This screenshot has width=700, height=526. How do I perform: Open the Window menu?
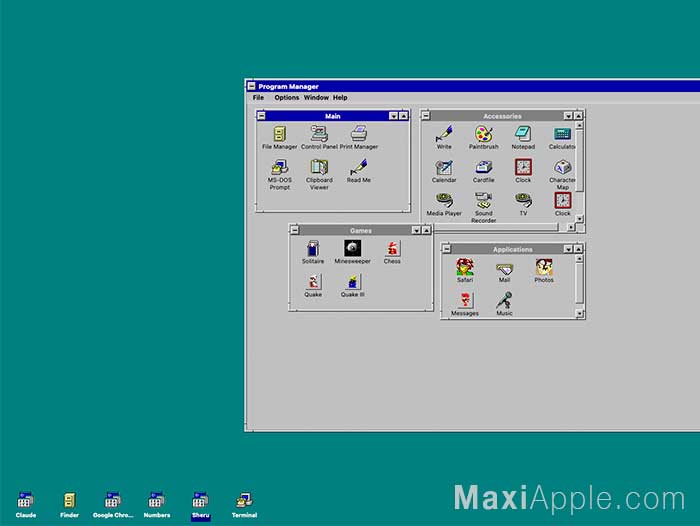[x=316, y=97]
